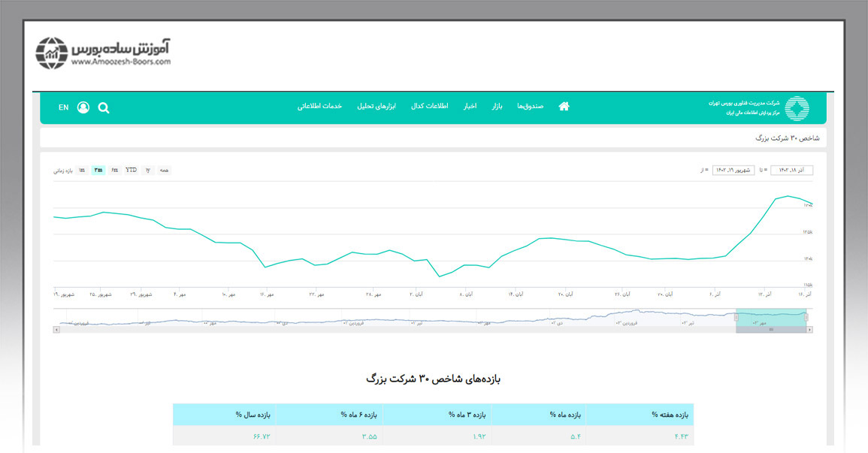868x453 pixels.
Task: Click the همه (all) range button
Action: (x=164, y=171)
